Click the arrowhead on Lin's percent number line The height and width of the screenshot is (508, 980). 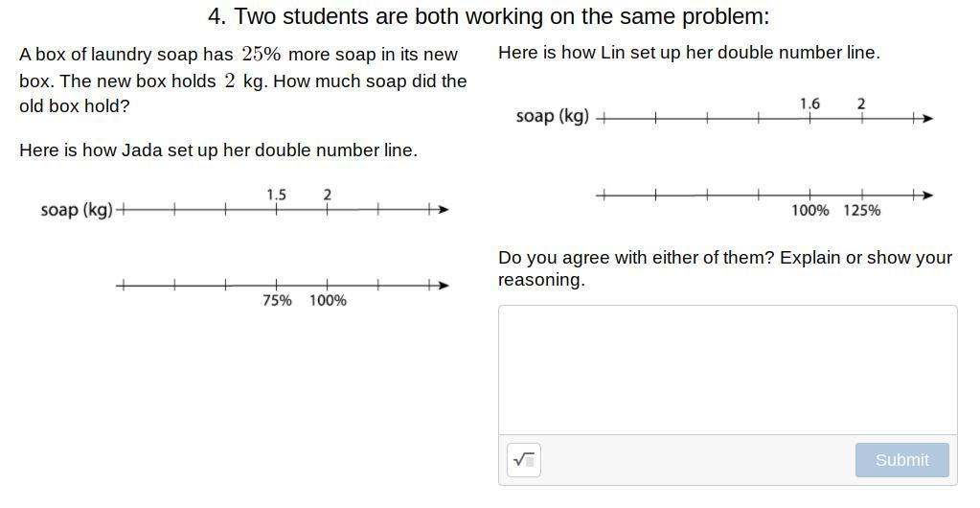point(926,195)
